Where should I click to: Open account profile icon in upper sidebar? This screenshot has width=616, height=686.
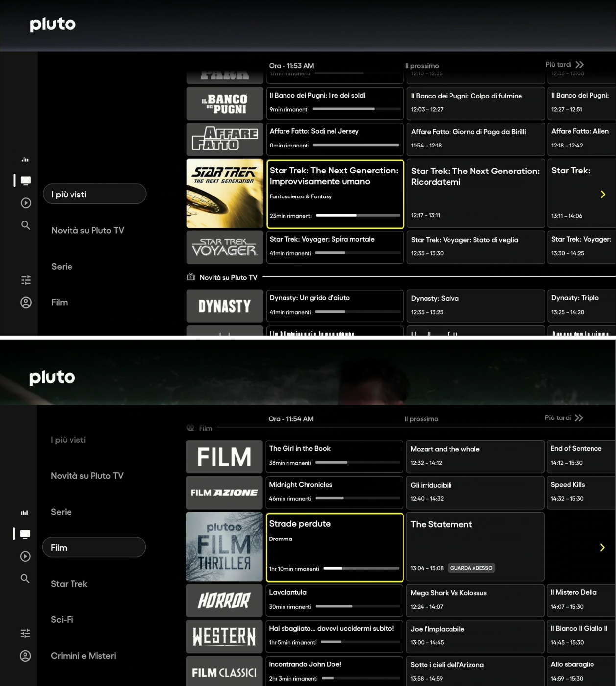click(x=26, y=302)
